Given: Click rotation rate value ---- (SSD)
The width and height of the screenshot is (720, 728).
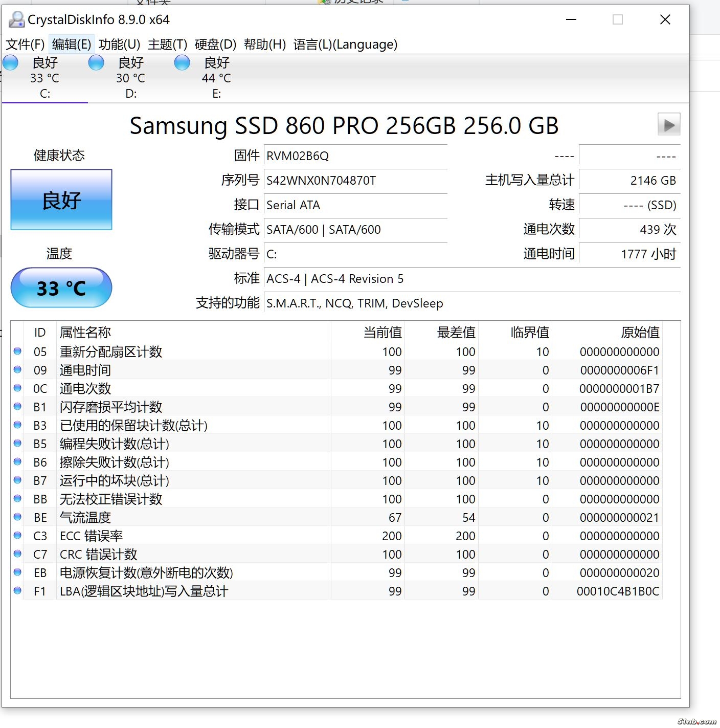Looking at the screenshot, I should (629, 205).
